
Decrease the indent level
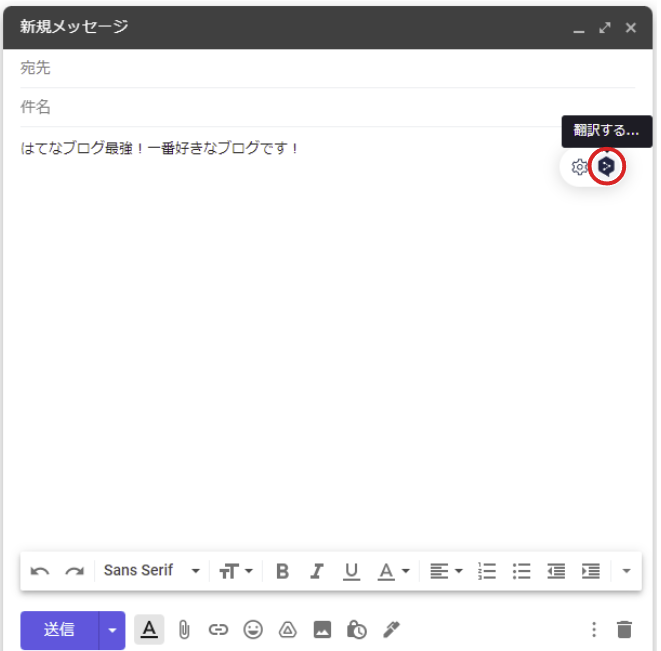pos(556,571)
